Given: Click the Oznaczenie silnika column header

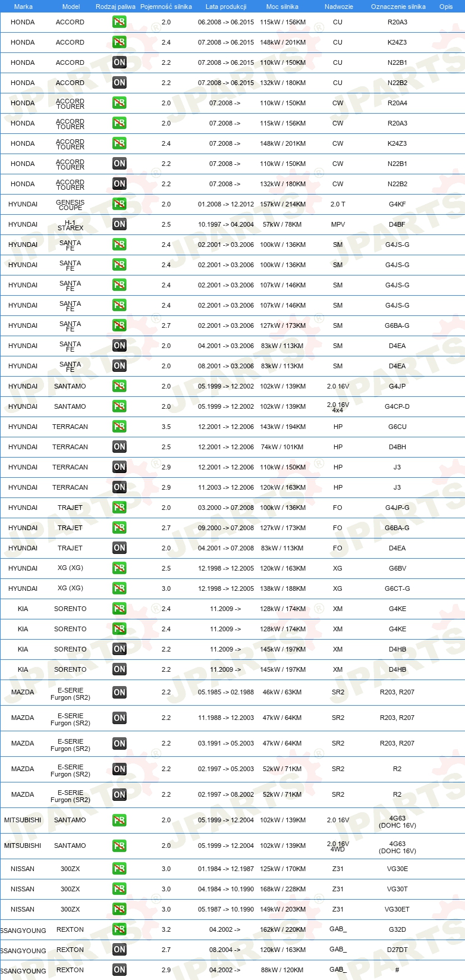Looking at the screenshot, I should (x=398, y=7).
